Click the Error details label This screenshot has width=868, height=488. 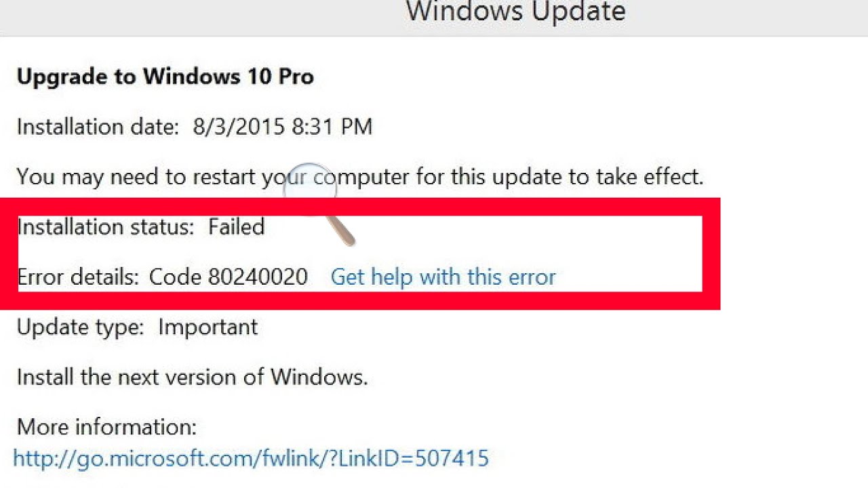(x=78, y=277)
